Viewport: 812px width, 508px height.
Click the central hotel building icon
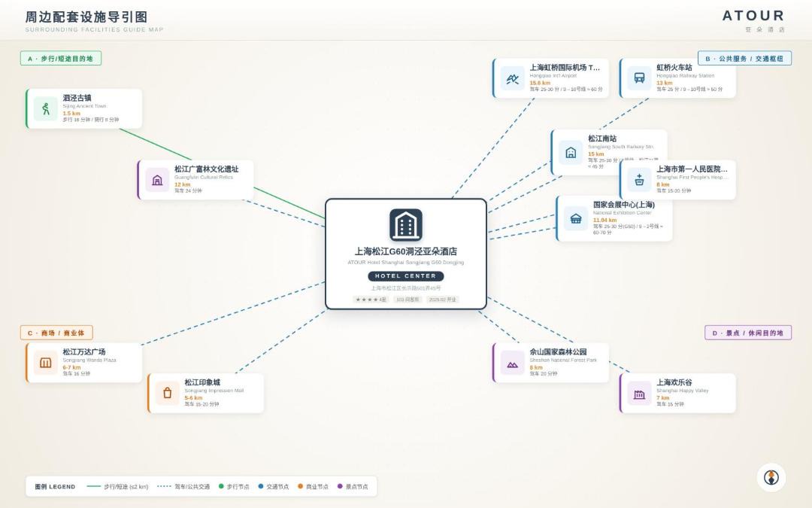point(406,225)
